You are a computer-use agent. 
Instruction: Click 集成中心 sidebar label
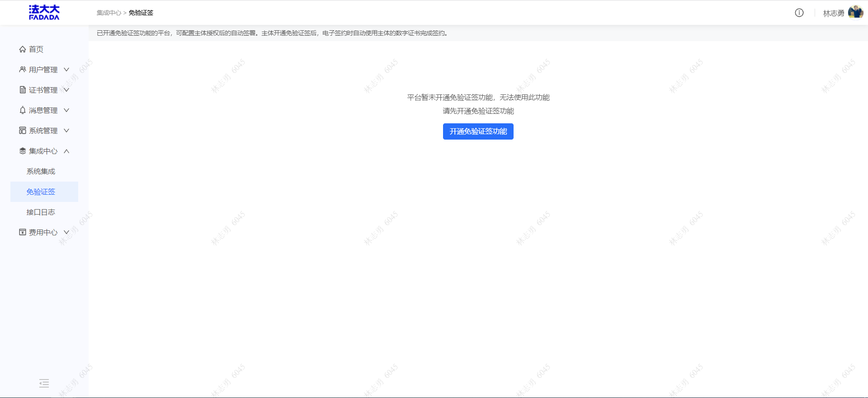pyautogui.click(x=43, y=151)
